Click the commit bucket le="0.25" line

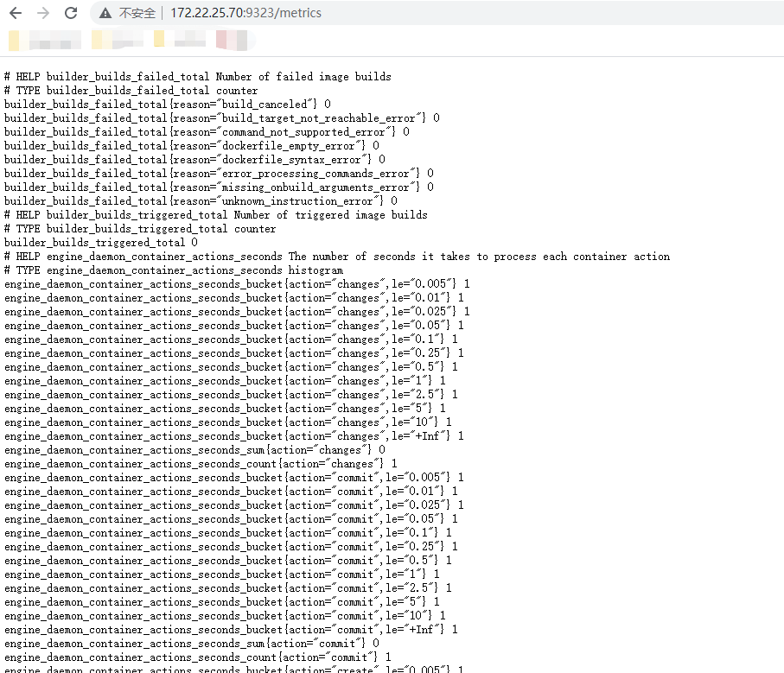(x=231, y=547)
